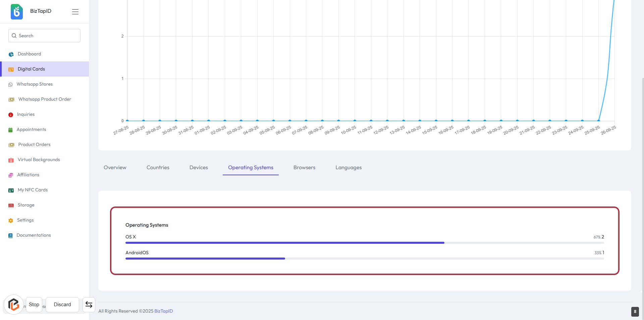Select the Languages tab

click(348, 168)
